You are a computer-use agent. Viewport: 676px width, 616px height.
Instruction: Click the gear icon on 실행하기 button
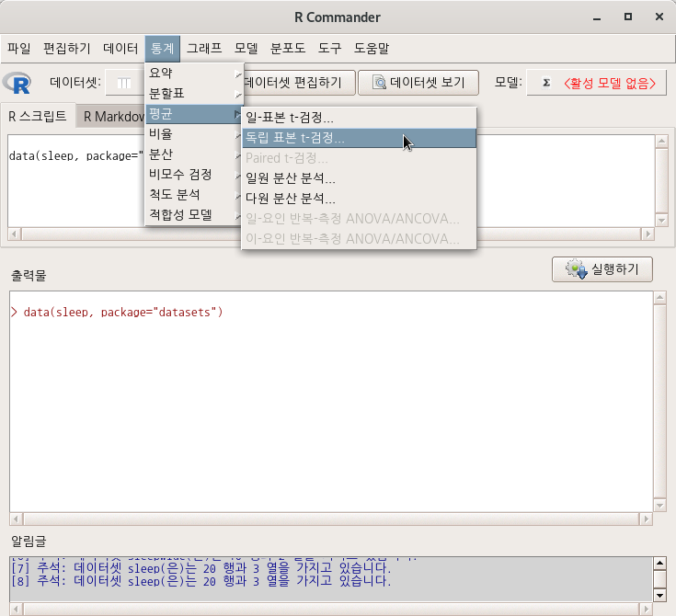coord(577,269)
